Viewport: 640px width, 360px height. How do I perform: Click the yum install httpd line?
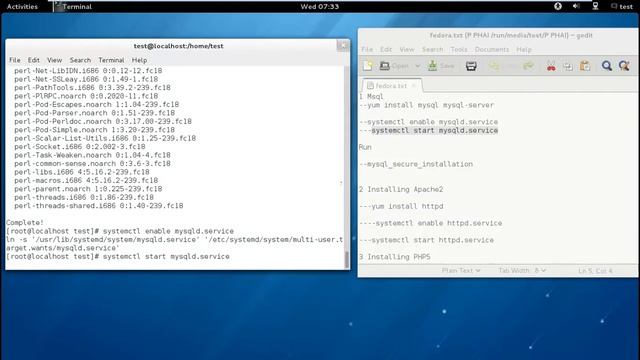point(401,207)
